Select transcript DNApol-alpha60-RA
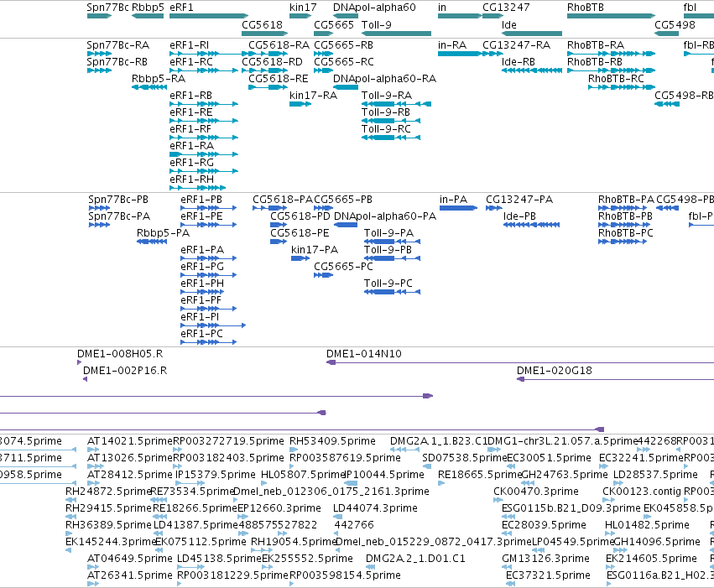The height and width of the screenshot is (588, 714). (384, 78)
